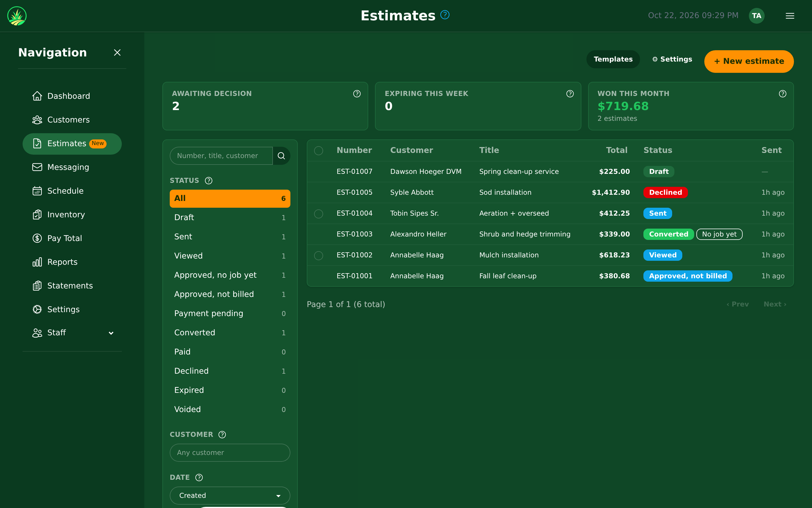Click the Next page link
812x508 pixels.
click(x=775, y=305)
